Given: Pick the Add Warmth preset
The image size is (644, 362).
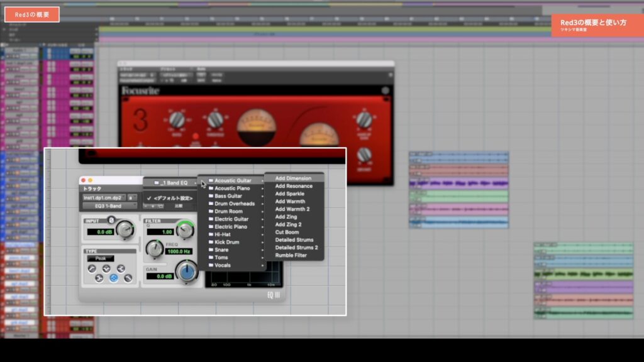Looking at the screenshot, I should [294, 202].
